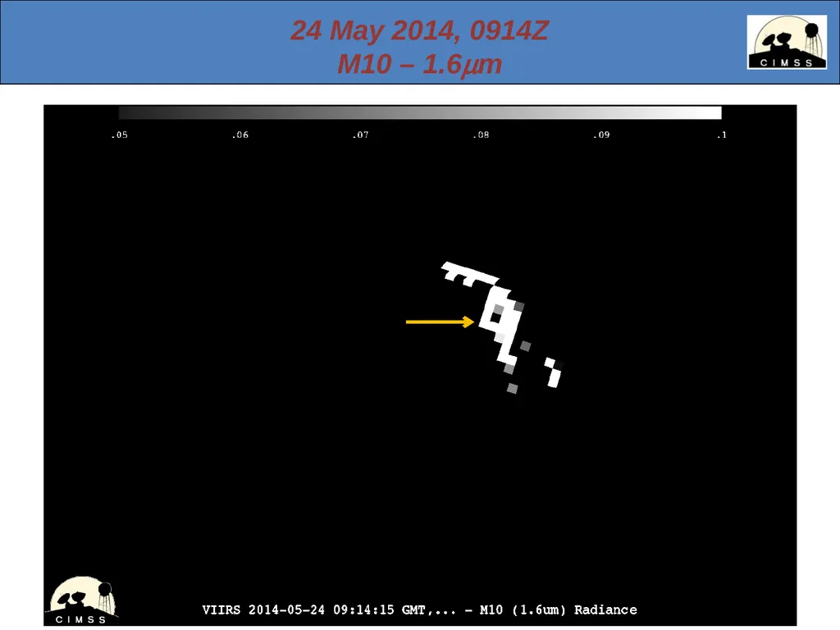Viewport: 840px width, 630px height.
Task: Click the .07 scale label
Action: [x=361, y=135]
